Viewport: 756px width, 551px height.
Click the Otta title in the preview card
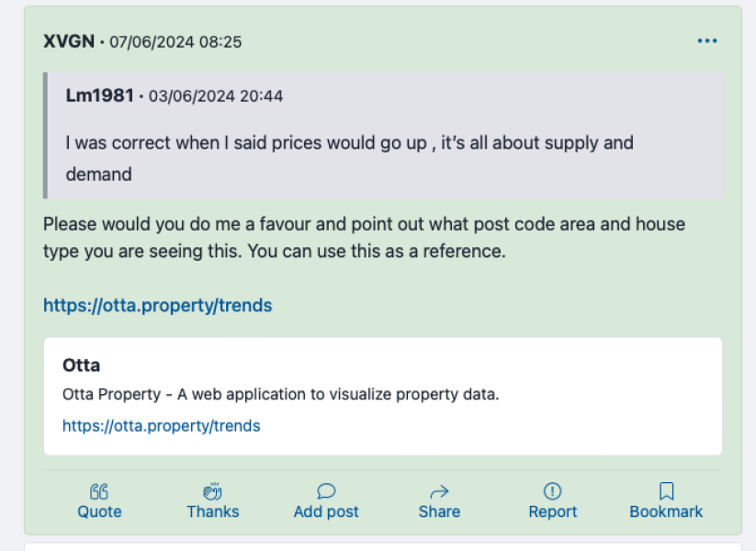(82, 365)
